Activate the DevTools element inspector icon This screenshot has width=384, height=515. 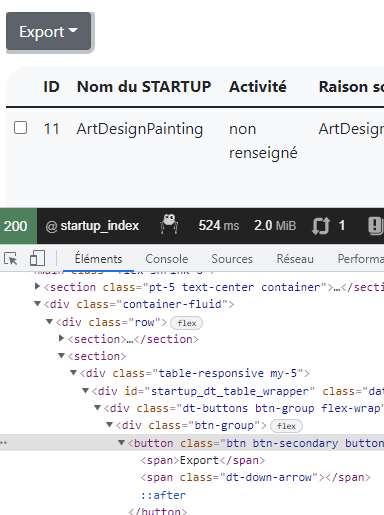click(11, 259)
